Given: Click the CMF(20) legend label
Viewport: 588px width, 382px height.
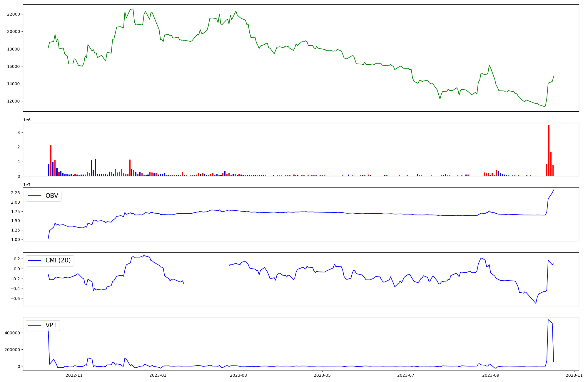Looking at the screenshot, I should 58,261.
